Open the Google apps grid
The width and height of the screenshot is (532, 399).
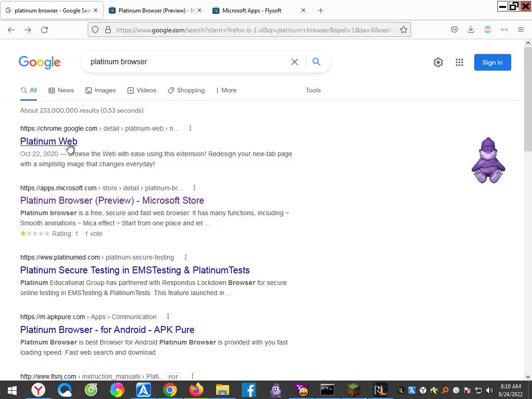point(459,62)
